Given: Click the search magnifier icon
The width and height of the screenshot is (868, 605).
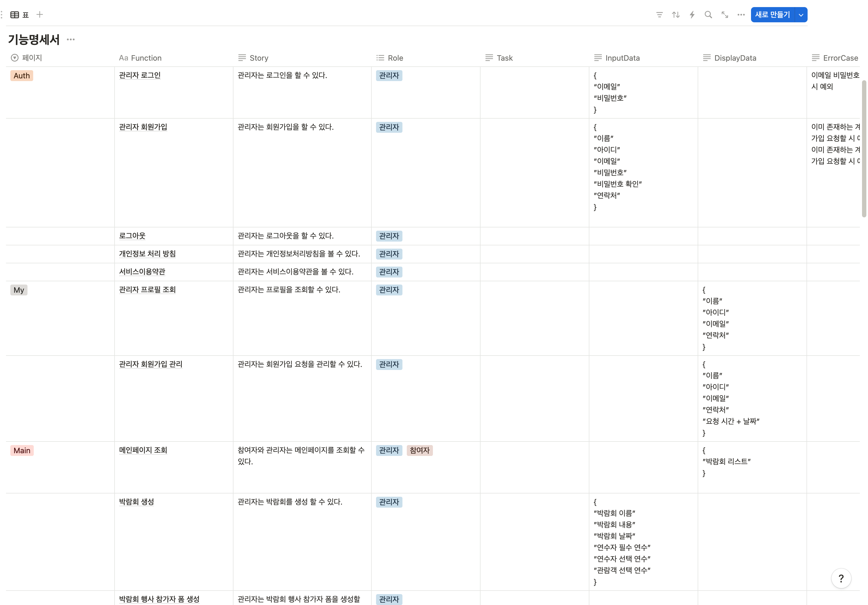Looking at the screenshot, I should pyautogui.click(x=708, y=15).
